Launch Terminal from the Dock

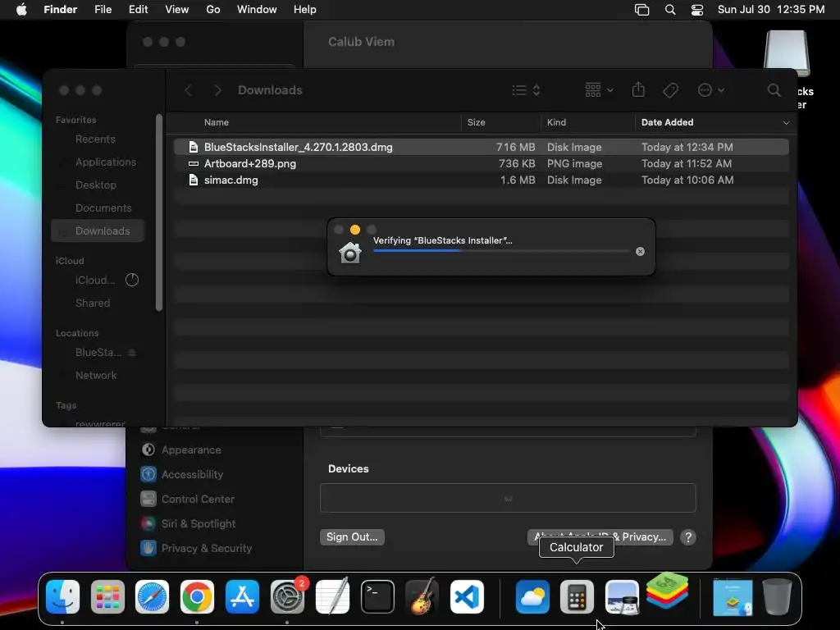tap(377, 596)
